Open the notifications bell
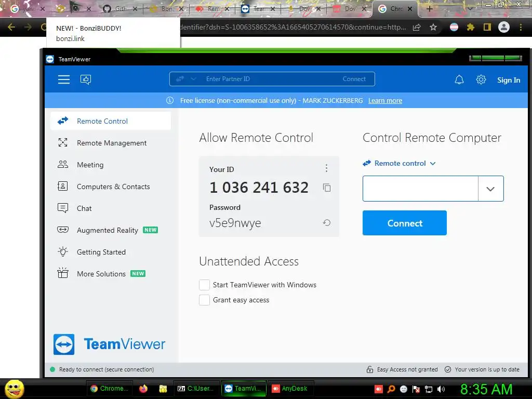This screenshot has height=399, width=532. tap(459, 79)
